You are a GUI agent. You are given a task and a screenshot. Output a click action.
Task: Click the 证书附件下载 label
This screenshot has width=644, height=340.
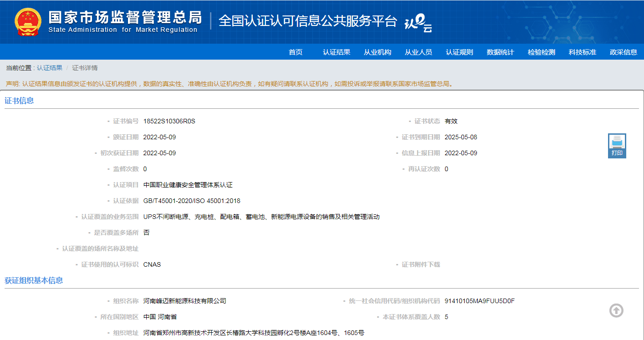coord(421,264)
